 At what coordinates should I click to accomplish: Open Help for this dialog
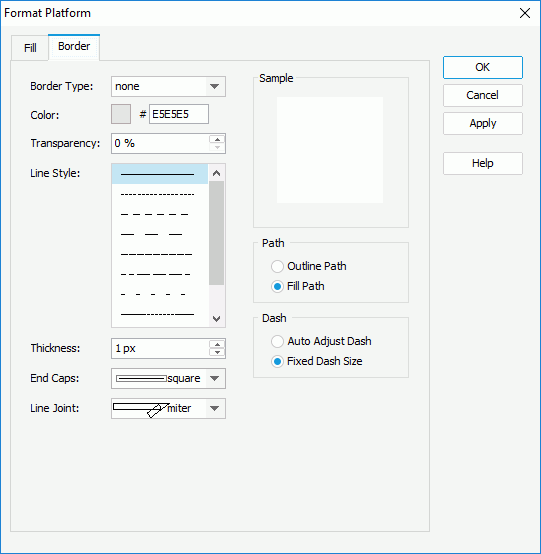(483, 163)
